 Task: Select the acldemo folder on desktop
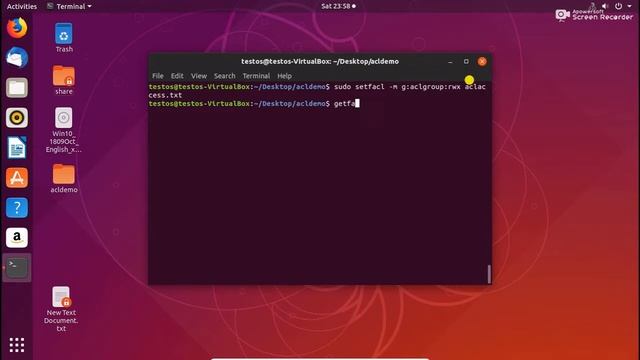(x=64, y=178)
